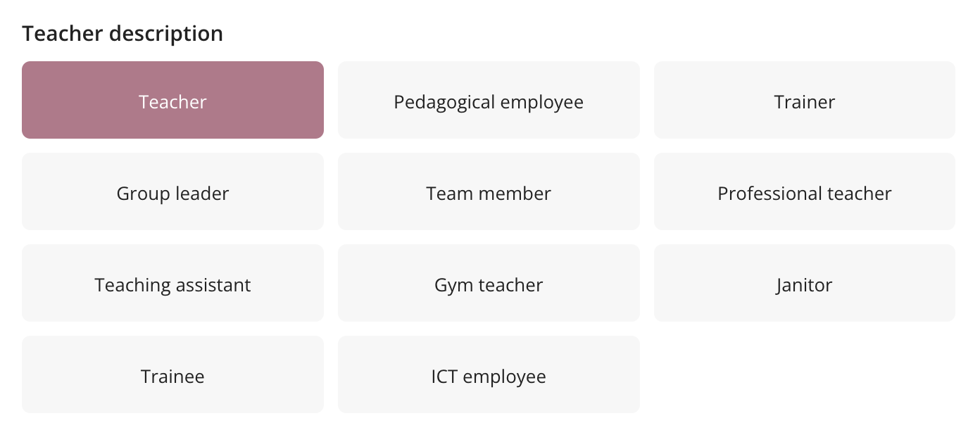Select the ICT employee option
980x435 pixels.
[x=489, y=374]
